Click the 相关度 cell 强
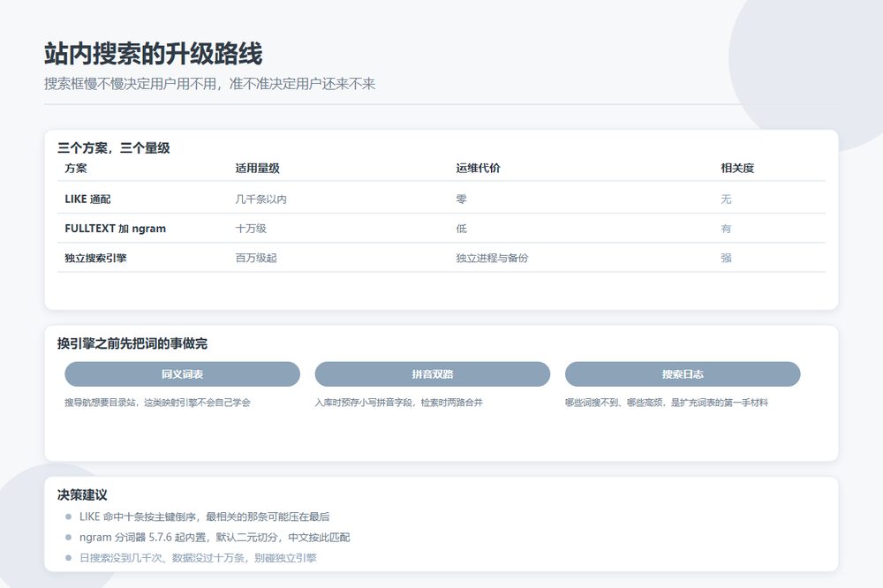 pos(726,258)
